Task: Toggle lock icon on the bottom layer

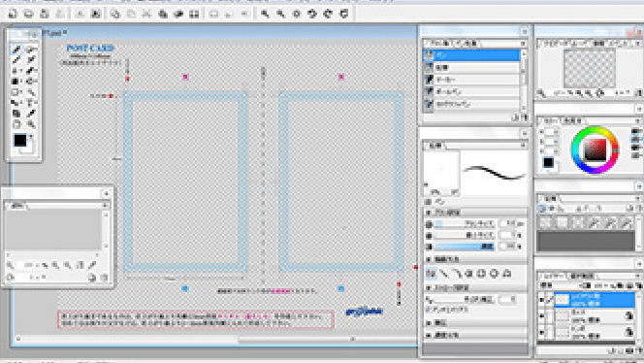Action: 628,331
